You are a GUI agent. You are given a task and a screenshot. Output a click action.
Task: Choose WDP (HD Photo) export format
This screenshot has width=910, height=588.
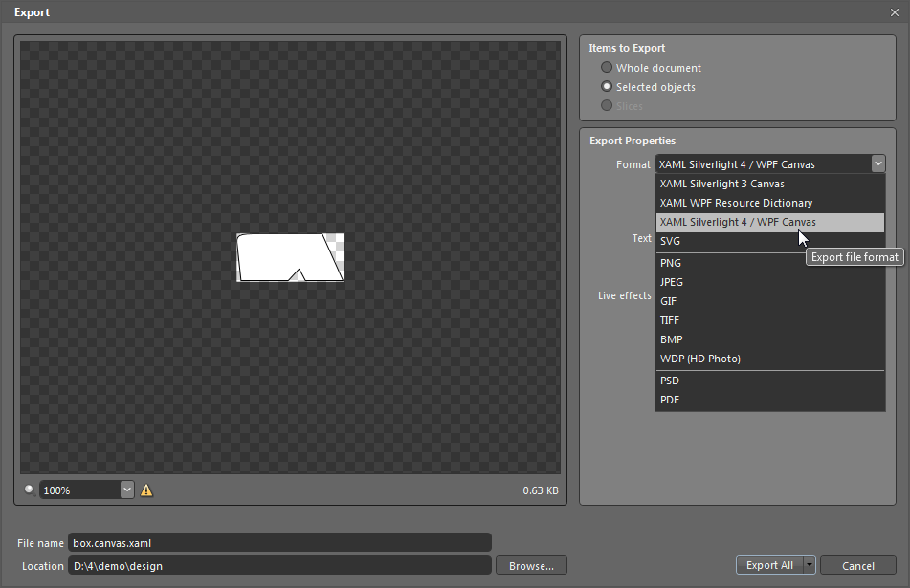pos(770,359)
